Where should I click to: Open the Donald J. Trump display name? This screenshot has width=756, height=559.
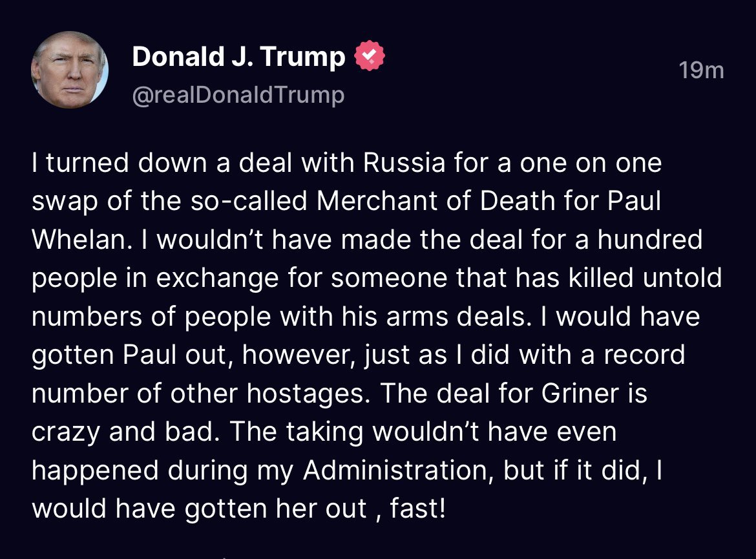click(x=238, y=56)
